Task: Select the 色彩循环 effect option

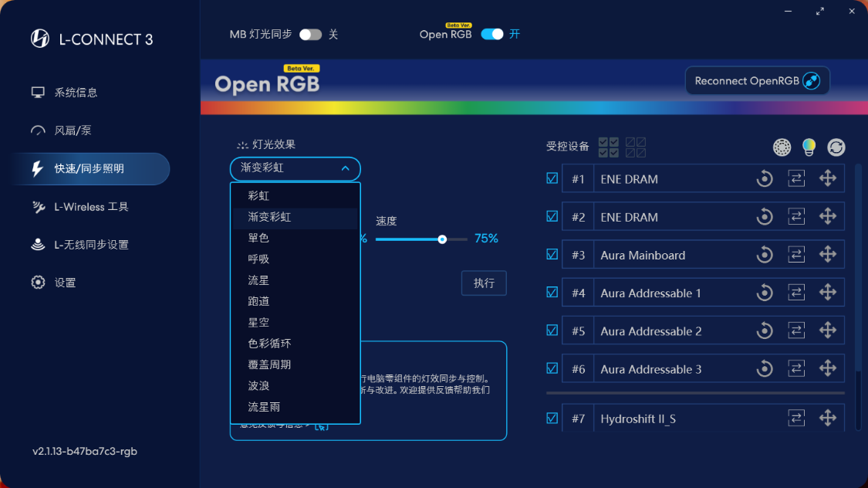Action: (295, 344)
